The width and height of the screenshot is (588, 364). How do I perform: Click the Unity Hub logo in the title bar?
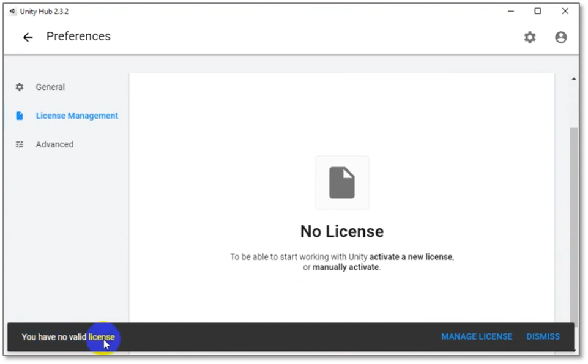tap(12, 11)
